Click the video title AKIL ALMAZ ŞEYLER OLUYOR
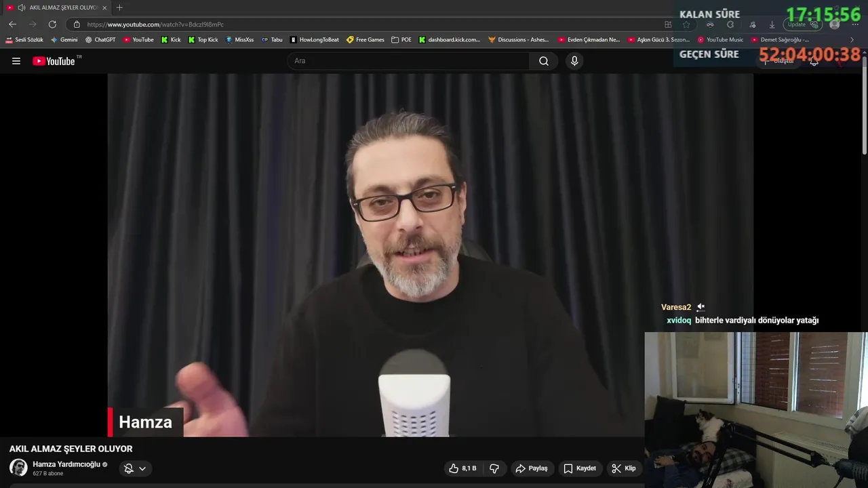The image size is (868, 488). click(x=71, y=449)
